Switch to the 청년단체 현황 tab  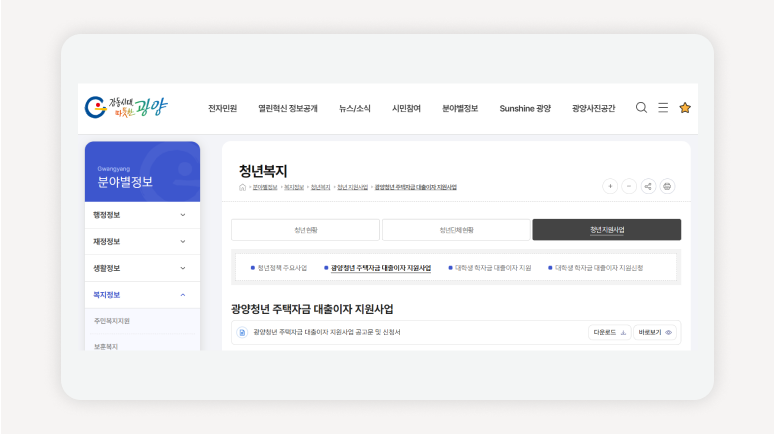[x=456, y=230]
